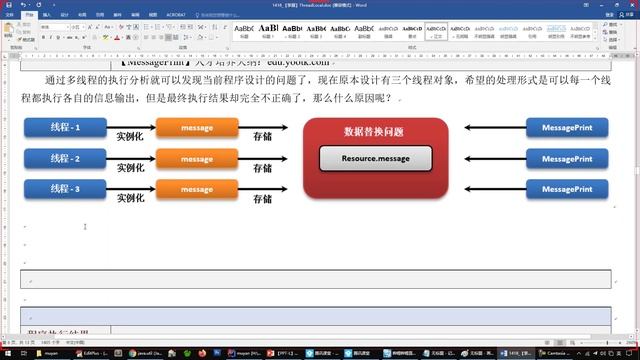Insert a bulleted list
640x360 pixels.
pyautogui.click(x=147, y=27)
